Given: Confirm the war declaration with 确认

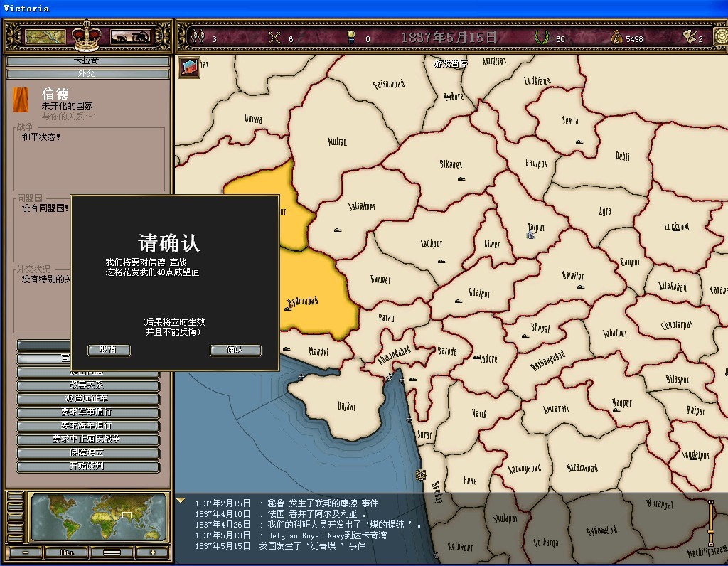Looking at the screenshot, I should (235, 350).
